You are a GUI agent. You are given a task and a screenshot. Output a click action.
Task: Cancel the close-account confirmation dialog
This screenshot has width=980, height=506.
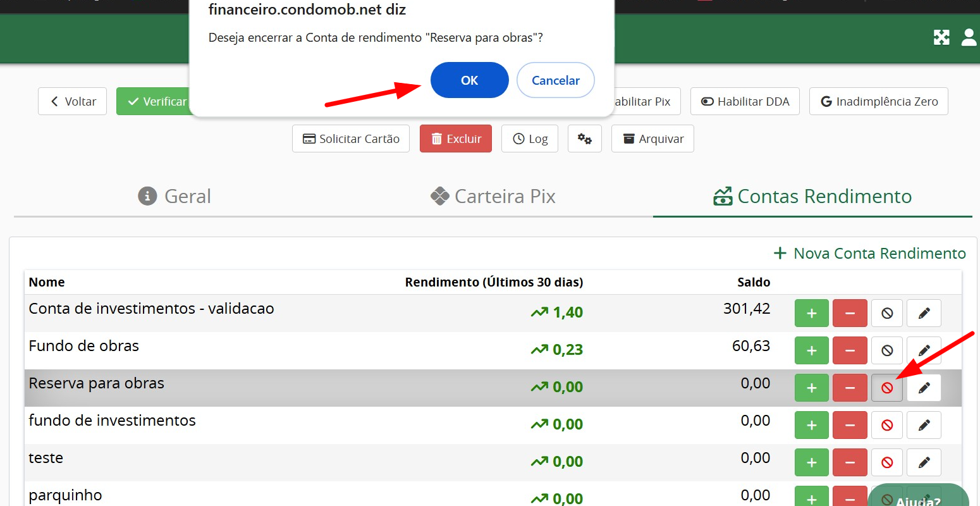tap(555, 80)
